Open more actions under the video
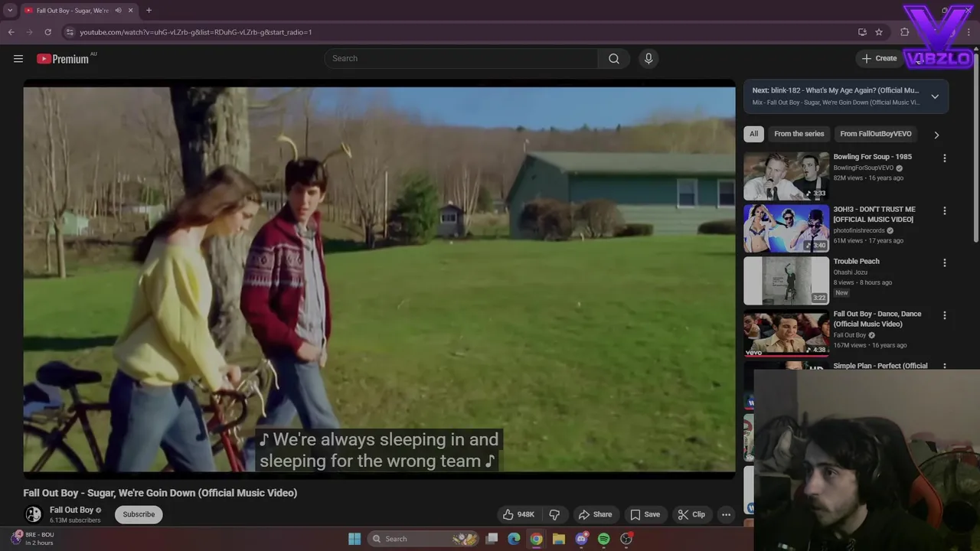 (x=726, y=514)
